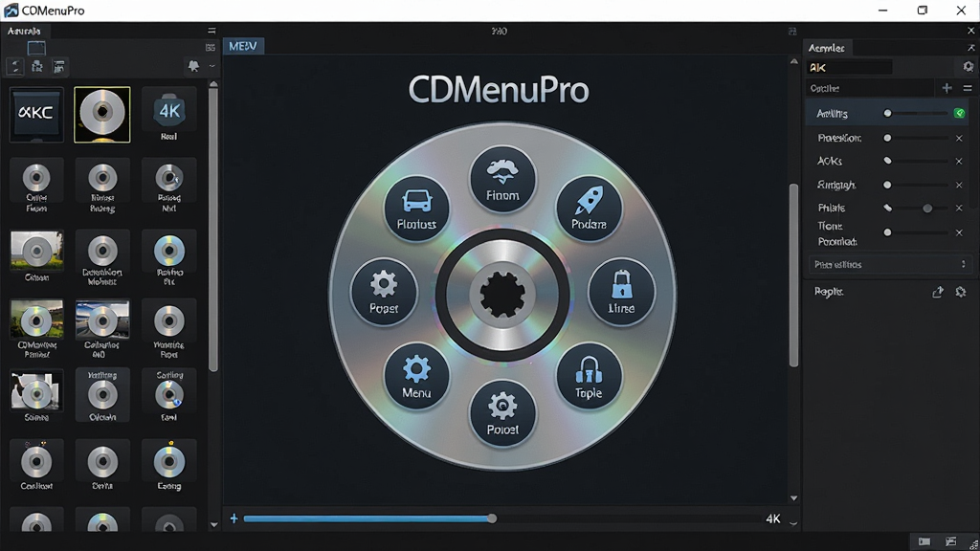
Task: Click the Finom cloud button on the disc
Action: tap(502, 179)
